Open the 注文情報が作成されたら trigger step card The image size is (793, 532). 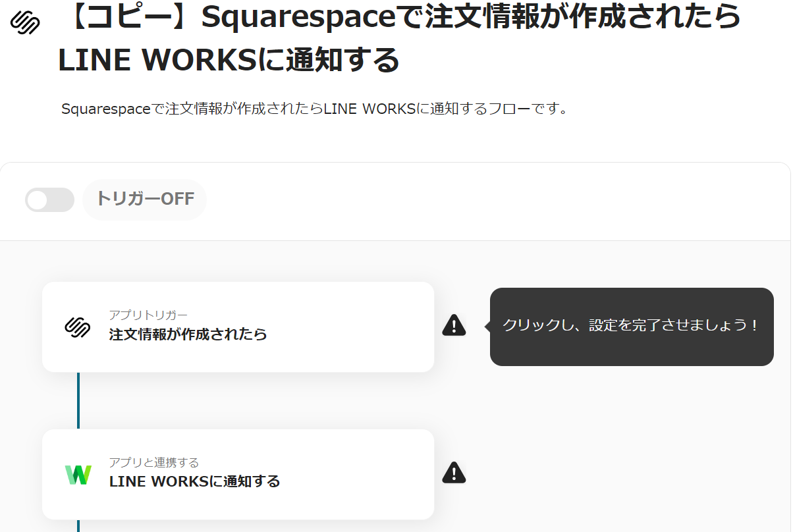(x=238, y=327)
